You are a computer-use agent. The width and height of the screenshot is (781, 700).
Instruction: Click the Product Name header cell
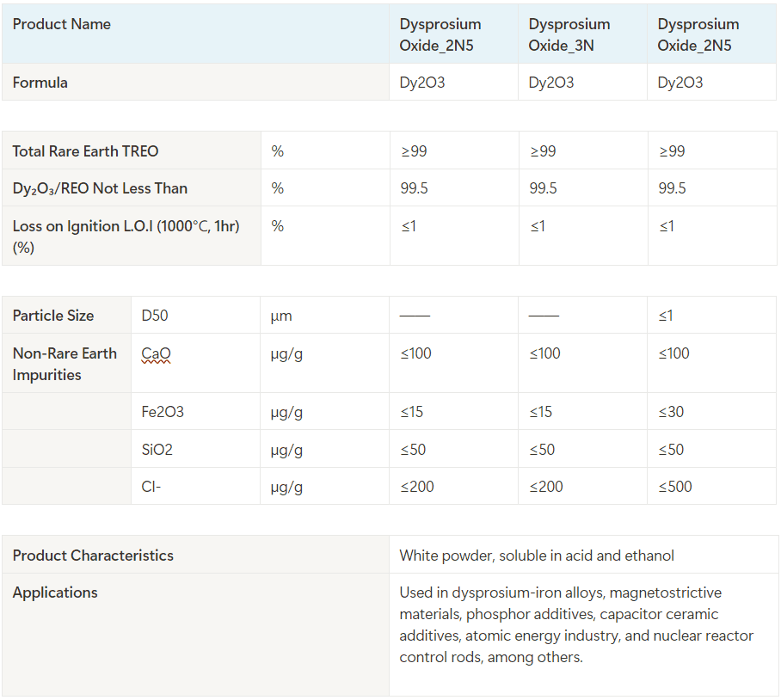click(x=62, y=25)
